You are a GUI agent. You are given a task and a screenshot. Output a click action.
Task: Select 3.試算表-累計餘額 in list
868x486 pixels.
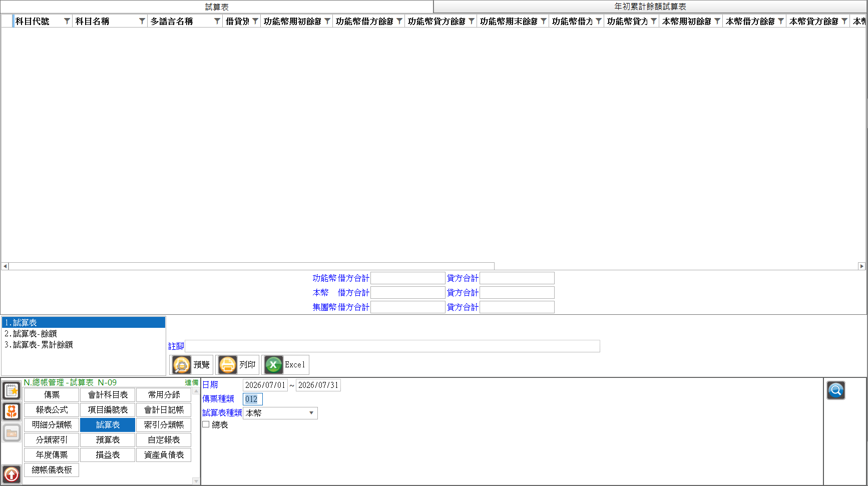click(83, 345)
